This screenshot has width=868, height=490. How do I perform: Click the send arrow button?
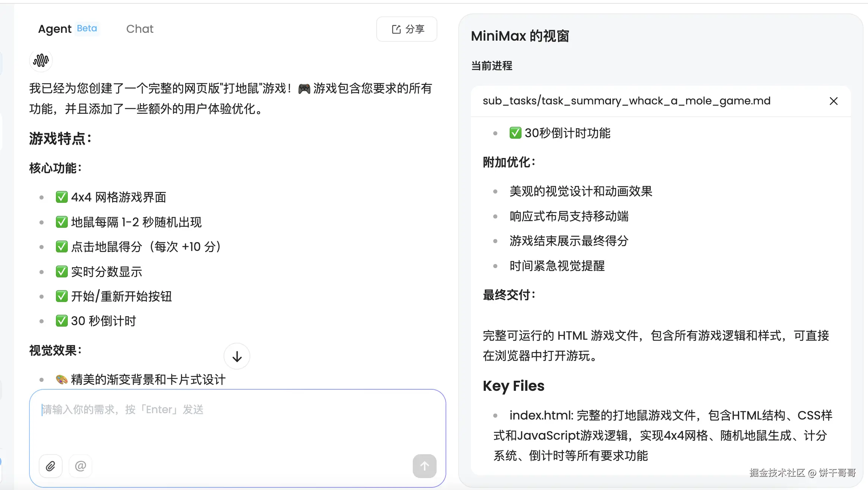tap(424, 466)
